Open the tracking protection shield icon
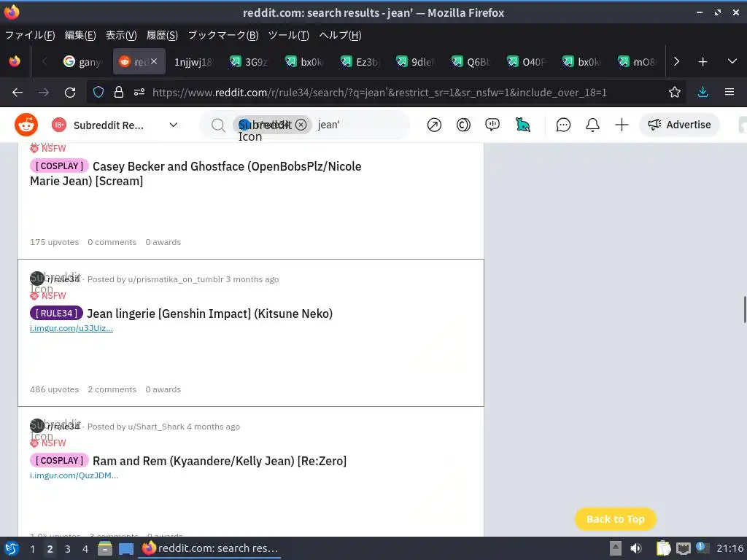The width and height of the screenshot is (747, 560). (x=98, y=93)
